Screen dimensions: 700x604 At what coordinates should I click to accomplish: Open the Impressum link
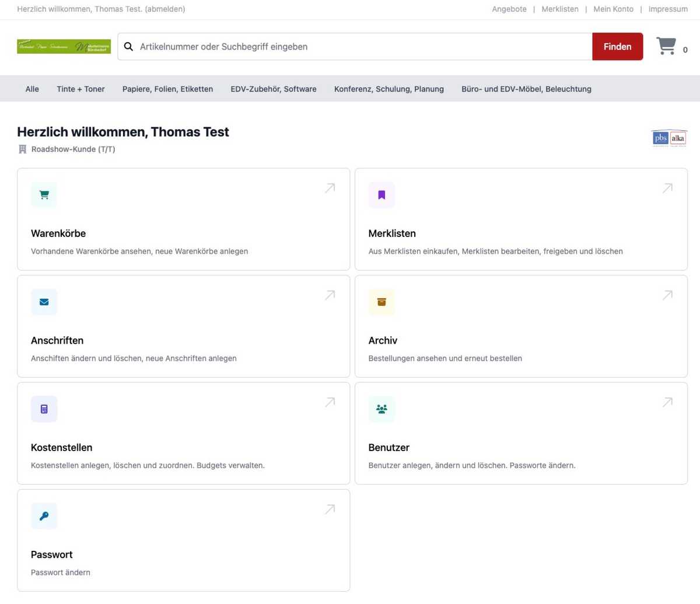click(668, 9)
